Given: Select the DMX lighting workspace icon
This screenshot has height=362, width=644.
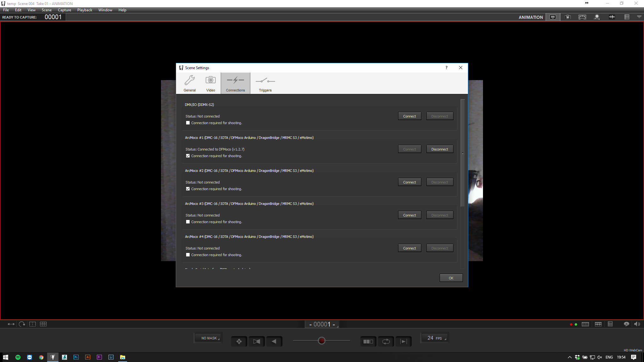Looking at the screenshot, I should tap(597, 17).
